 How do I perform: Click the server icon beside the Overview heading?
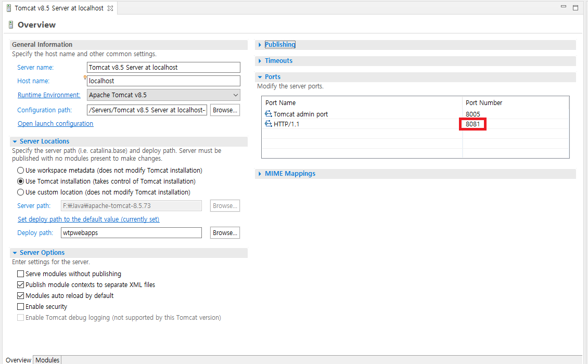pyautogui.click(x=11, y=25)
